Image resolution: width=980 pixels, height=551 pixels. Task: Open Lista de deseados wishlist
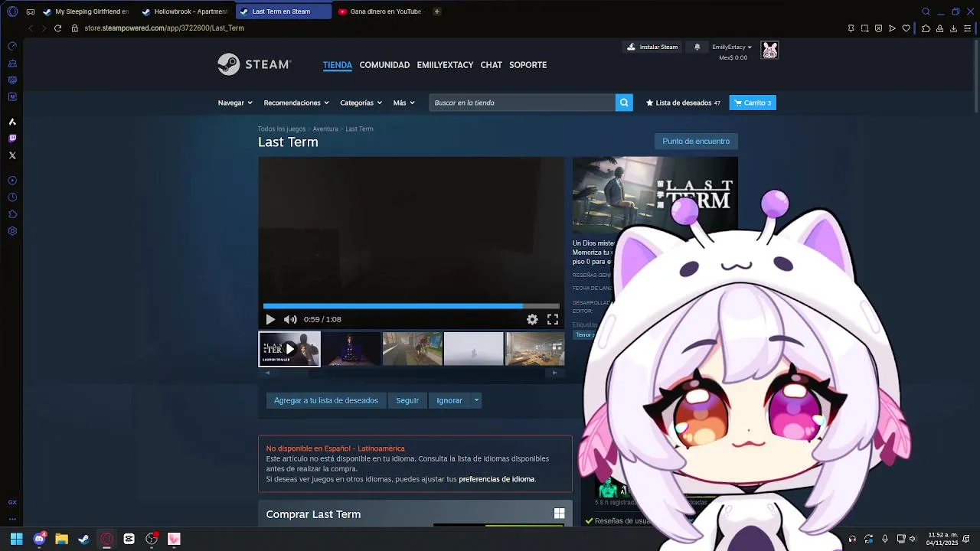[683, 103]
